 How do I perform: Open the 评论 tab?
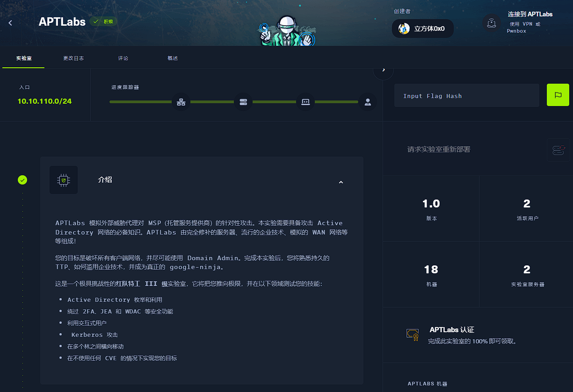pyautogui.click(x=123, y=58)
